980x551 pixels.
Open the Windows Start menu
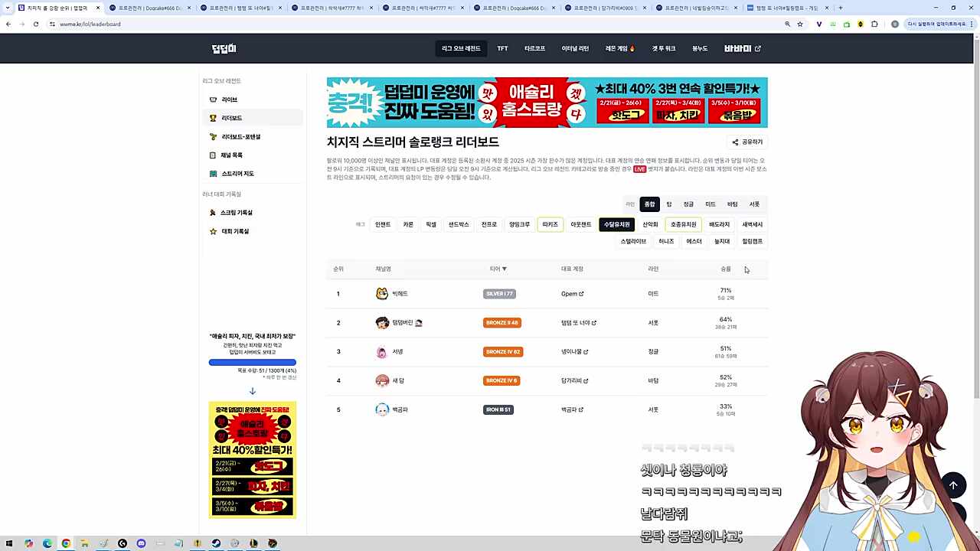point(10,543)
